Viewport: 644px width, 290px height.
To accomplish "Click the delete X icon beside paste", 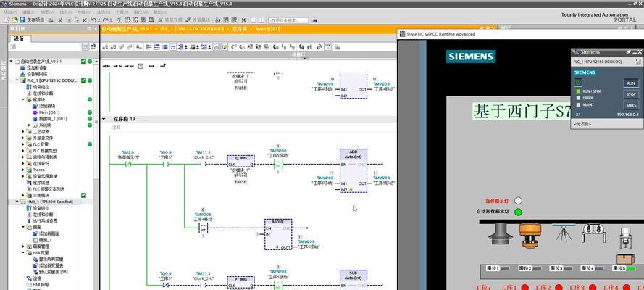I will pyautogui.click(x=85, y=20).
